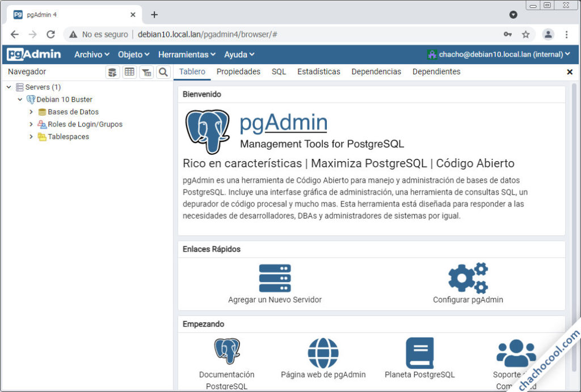Viewport: 581px width, 392px height.
Task: Click the saved passwords key icon
Action: pyautogui.click(x=508, y=35)
